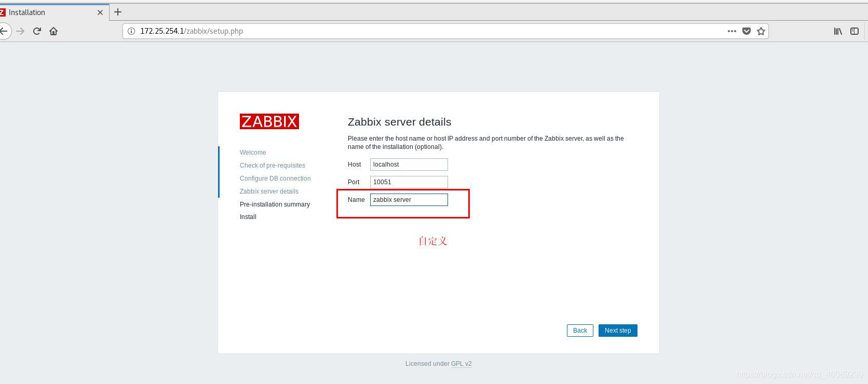Bookmark this page with the star

coord(761,31)
